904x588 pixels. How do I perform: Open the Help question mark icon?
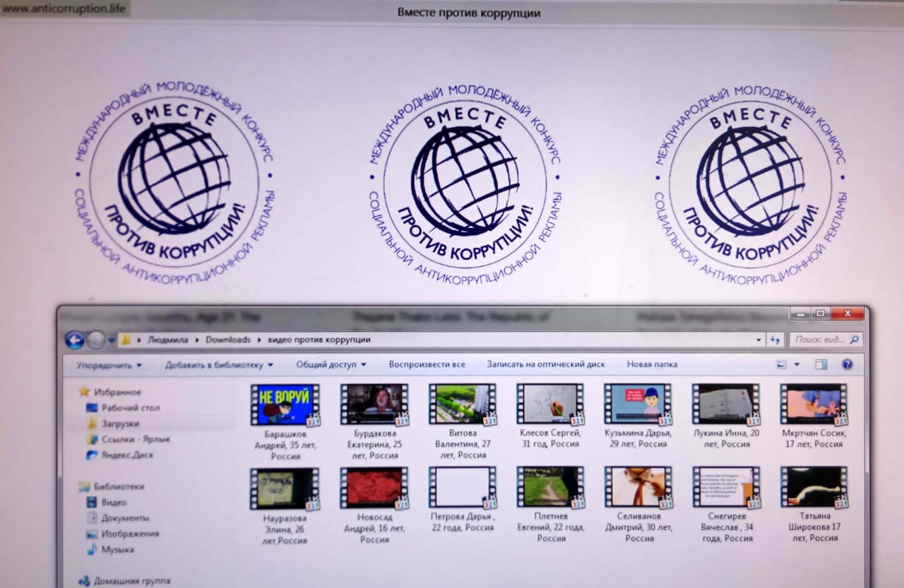pos(847,365)
